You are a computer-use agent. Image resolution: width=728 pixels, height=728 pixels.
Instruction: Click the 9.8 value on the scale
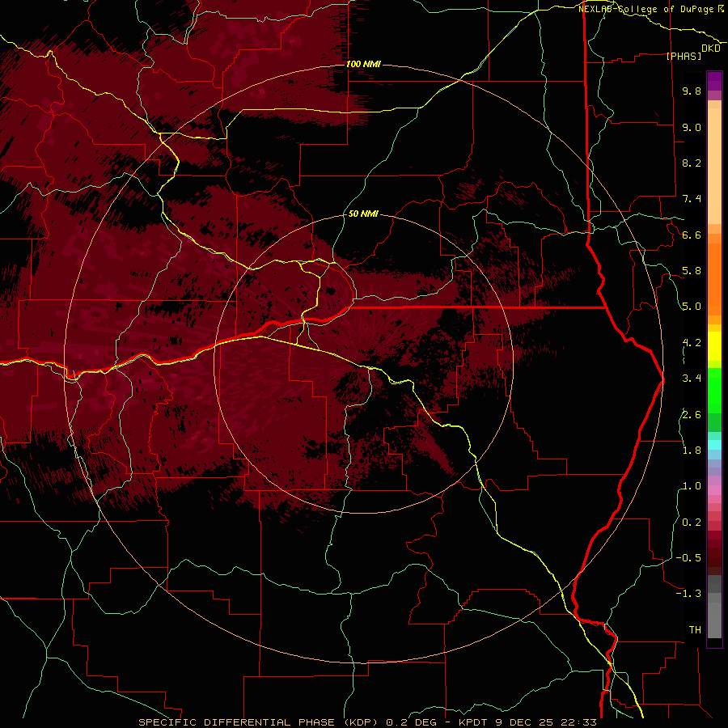692,91
